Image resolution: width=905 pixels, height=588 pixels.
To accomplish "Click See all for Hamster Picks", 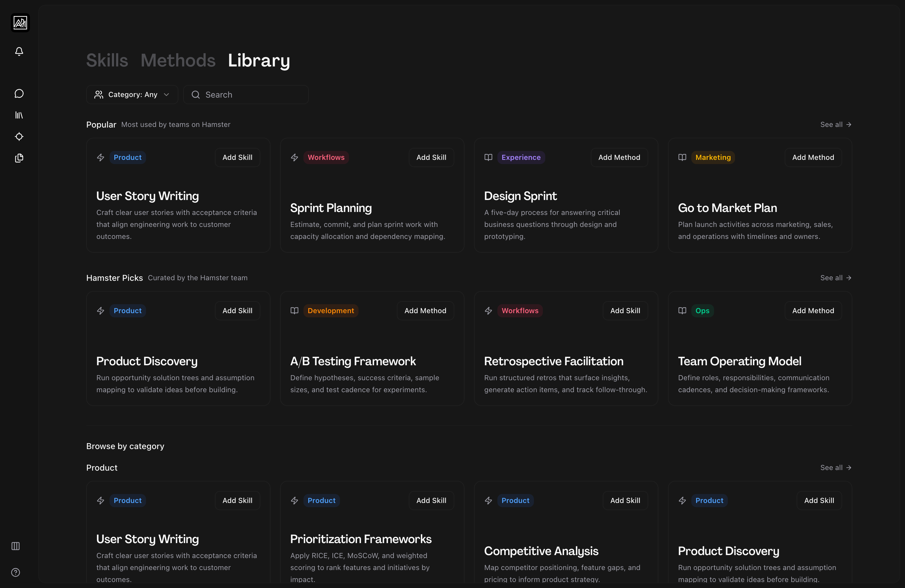I will tap(835, 278).
